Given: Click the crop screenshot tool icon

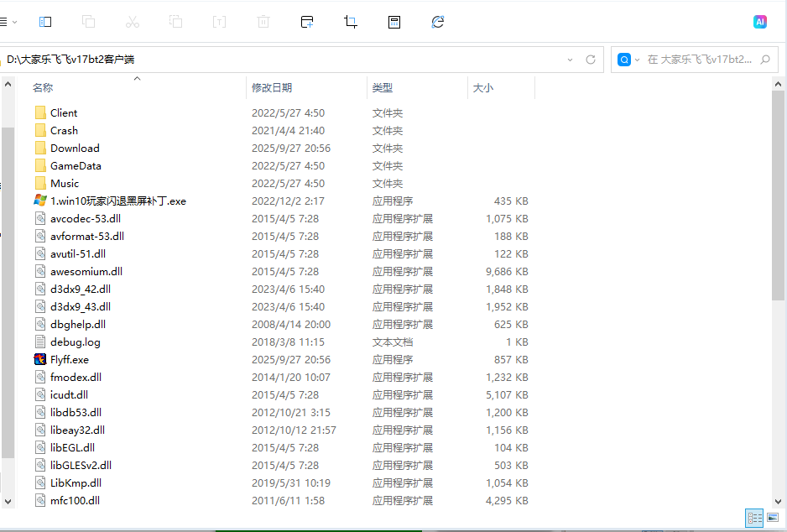Looking at the screenshot, I should pos(351,22).
